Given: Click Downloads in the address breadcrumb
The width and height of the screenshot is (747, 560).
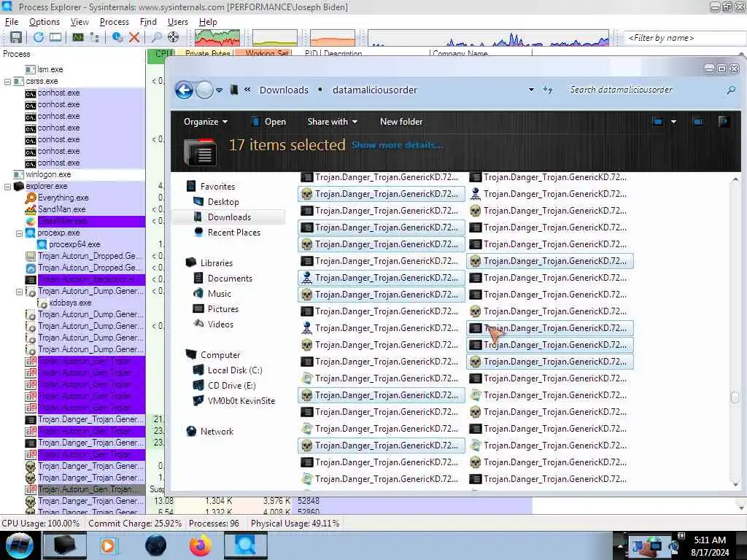Looking at the screenshot, I should pyautogui.click(x=284, y=90).
